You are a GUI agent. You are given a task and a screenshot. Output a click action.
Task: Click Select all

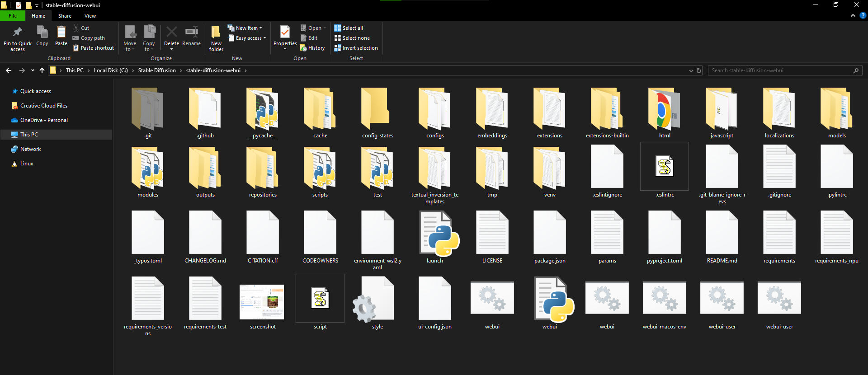[349, 28]
